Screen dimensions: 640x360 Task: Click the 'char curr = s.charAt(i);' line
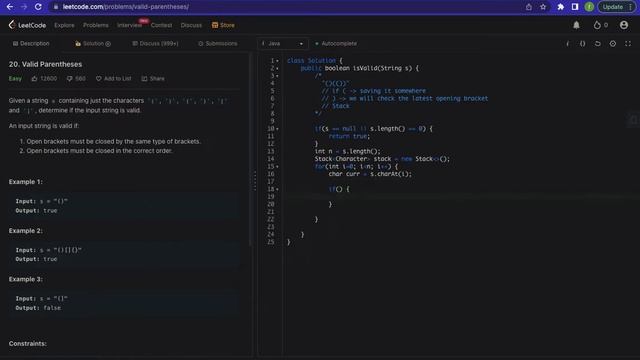pyautogui.click(x=370, y=174)
